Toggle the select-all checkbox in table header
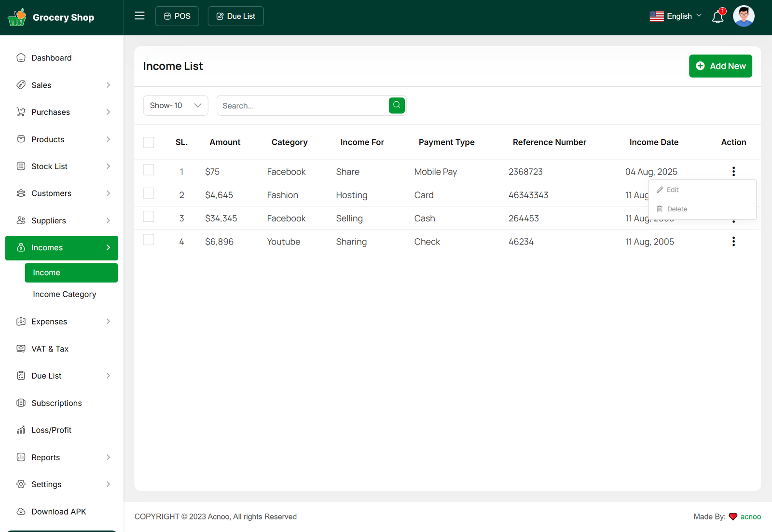The image size is (772, 532). point(149,142)
